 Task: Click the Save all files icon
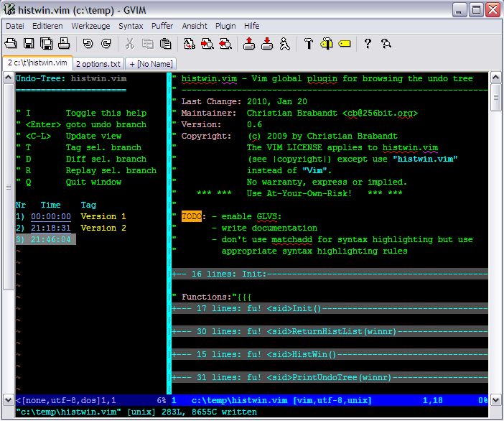point(46,44)
